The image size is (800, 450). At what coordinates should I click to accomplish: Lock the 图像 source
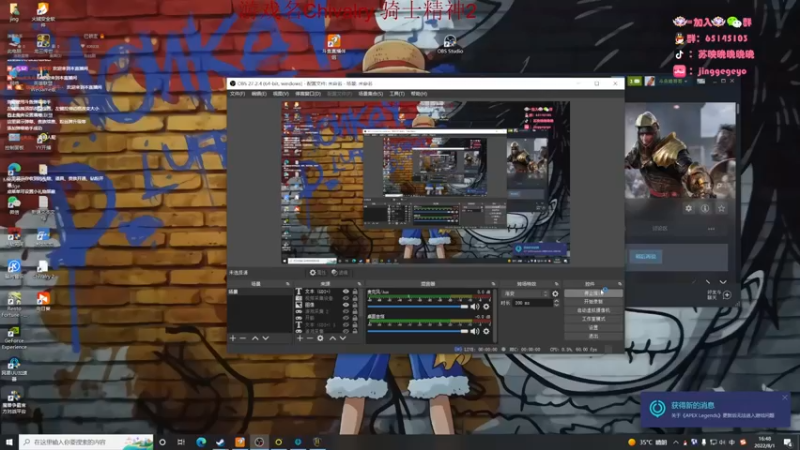pyautogui.click(x=355, y=305)
